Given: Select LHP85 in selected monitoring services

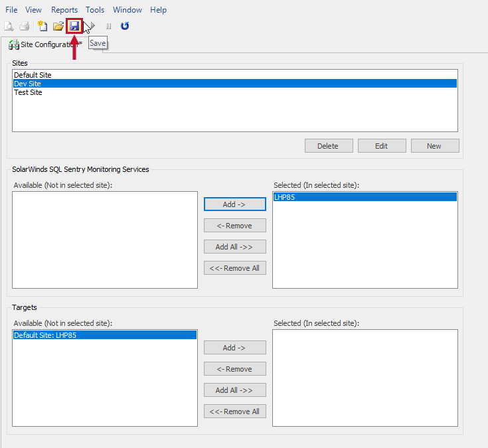Looking at the screenshot, I should [365, 197].
